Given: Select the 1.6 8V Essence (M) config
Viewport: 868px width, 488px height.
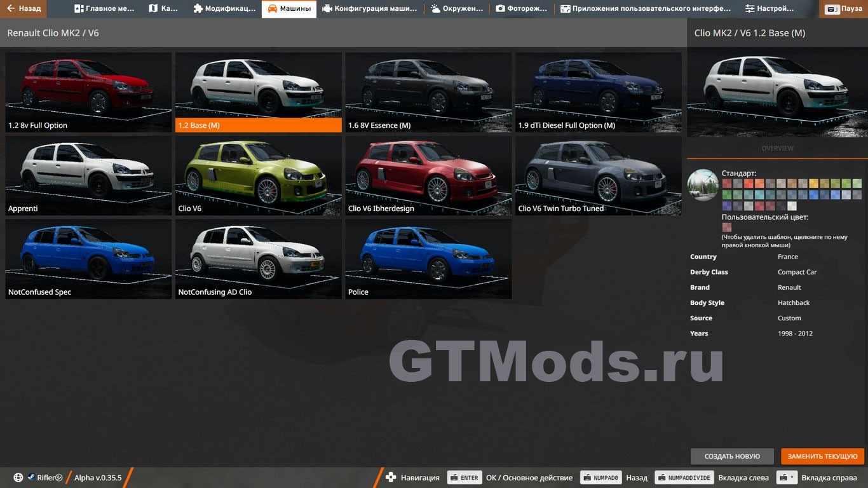Looking at the screenshot, I should tap(428, 92).
